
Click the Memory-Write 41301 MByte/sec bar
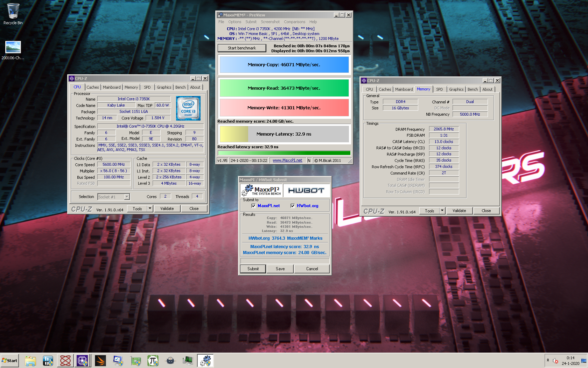click(284, 108)
